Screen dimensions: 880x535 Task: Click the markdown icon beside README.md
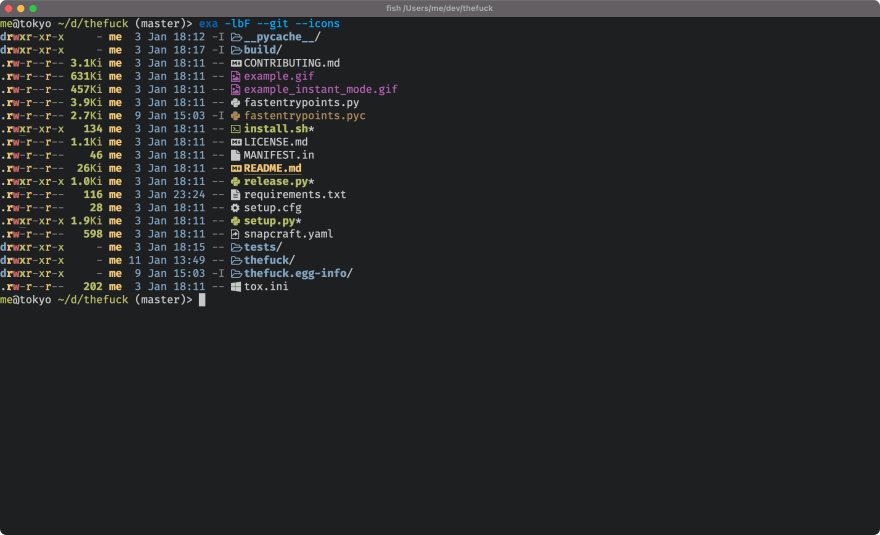pos(236,168)
